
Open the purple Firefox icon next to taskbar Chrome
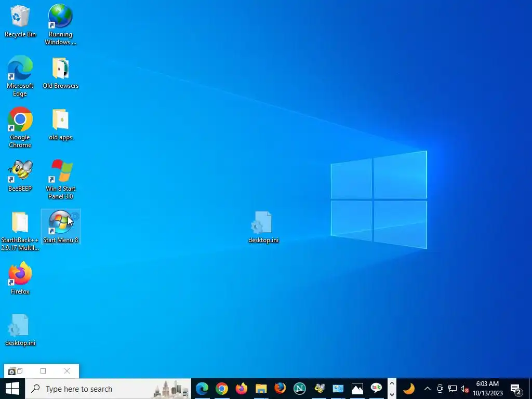tap(241, 389)
